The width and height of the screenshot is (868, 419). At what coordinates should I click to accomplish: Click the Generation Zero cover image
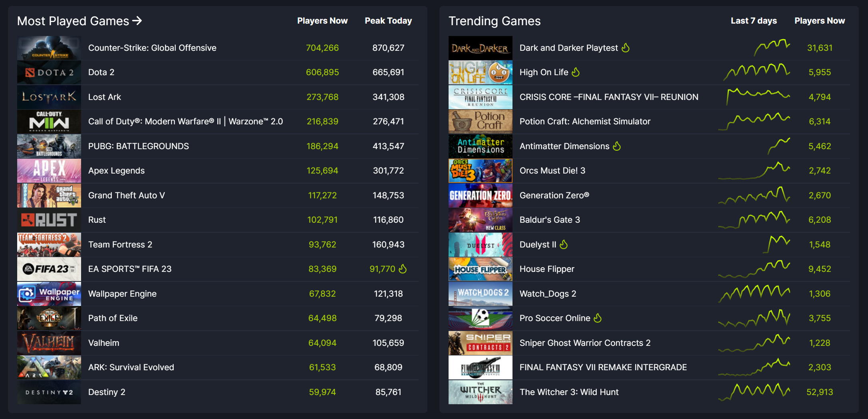[481, 196]
